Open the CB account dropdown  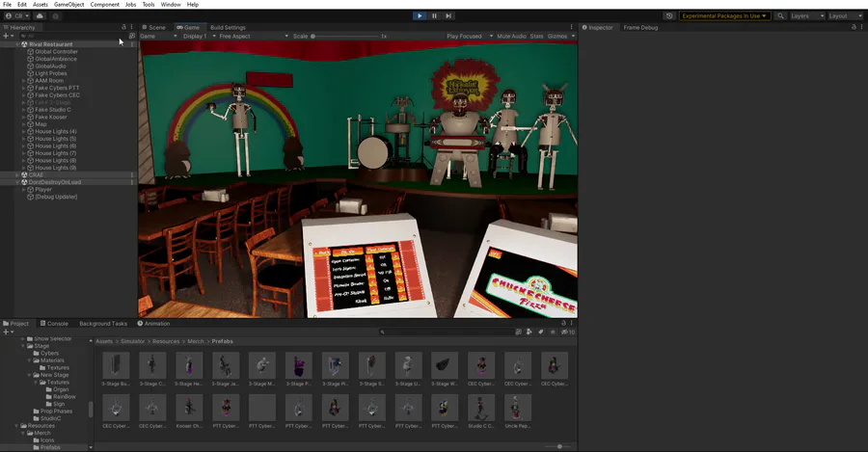click(x=16, y=16)
